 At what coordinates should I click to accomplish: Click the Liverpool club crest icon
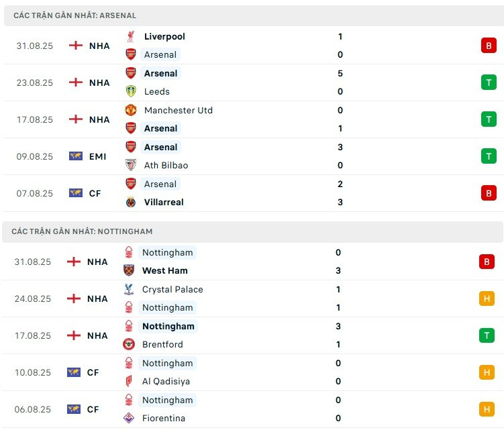click(x=130, y=36)
